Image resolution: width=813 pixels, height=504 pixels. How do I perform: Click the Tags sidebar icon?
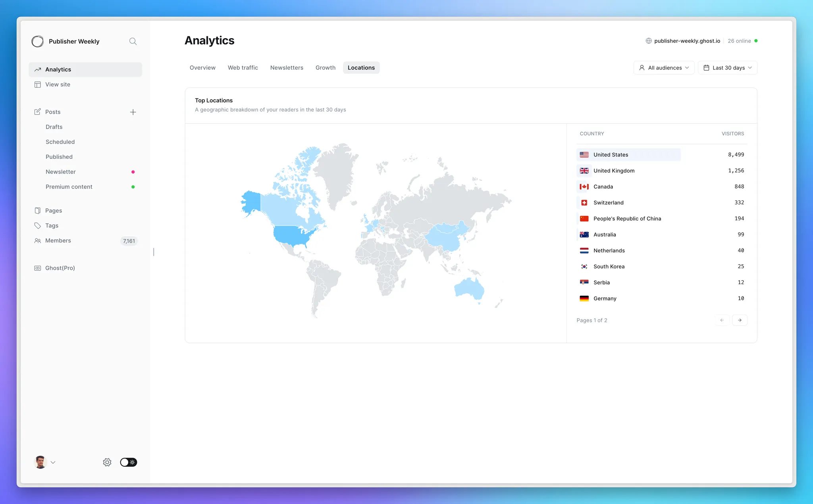click(38, 226)
